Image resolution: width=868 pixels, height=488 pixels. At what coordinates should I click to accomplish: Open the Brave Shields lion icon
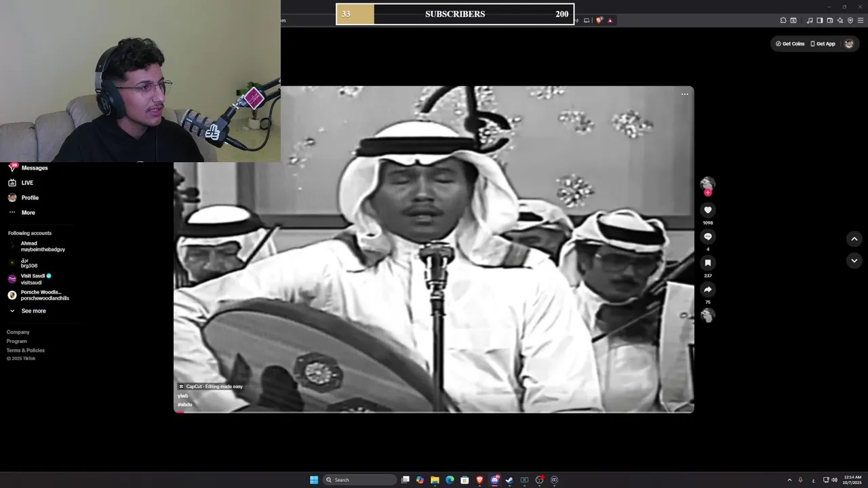[x=599, y=20]
